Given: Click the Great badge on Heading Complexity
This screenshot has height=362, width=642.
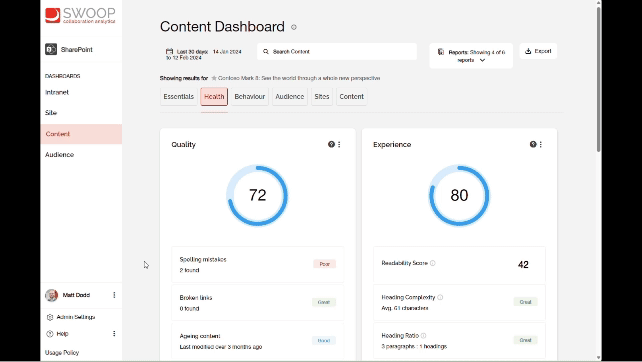Looking at the screenshot, I should pos(525,302).
